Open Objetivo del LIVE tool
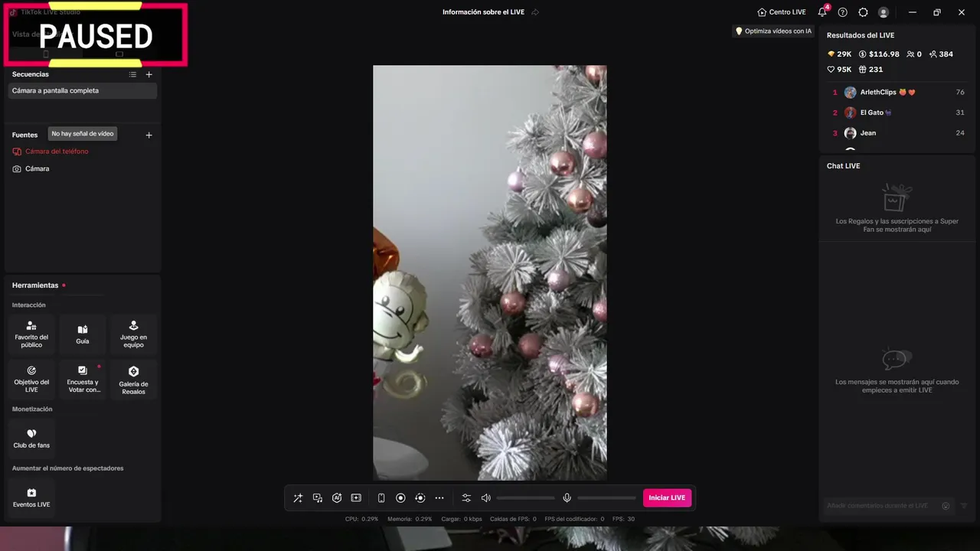The width and height of the screenshot is (980, 551). (x=31, y=380)
